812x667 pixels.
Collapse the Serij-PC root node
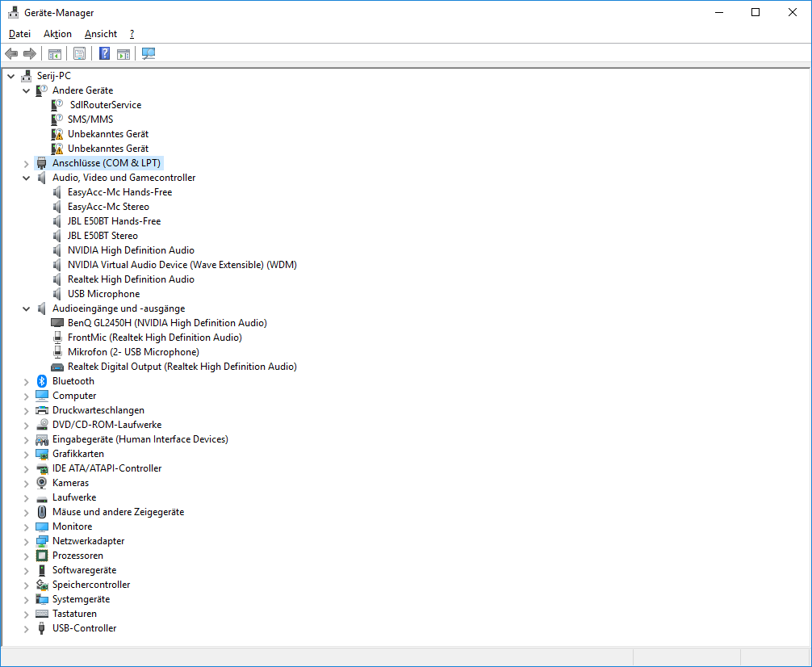click(10, 76)
